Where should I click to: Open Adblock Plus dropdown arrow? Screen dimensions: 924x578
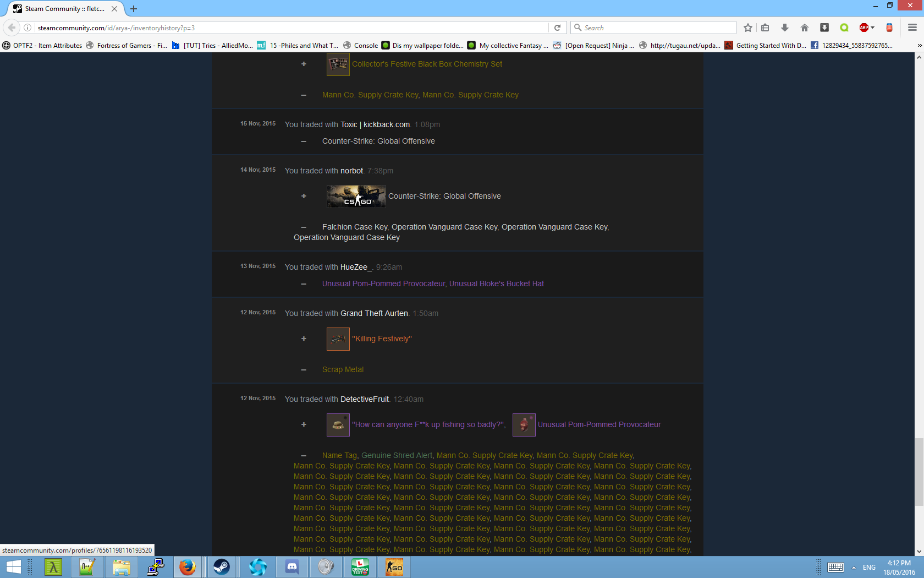click(873, 28)
